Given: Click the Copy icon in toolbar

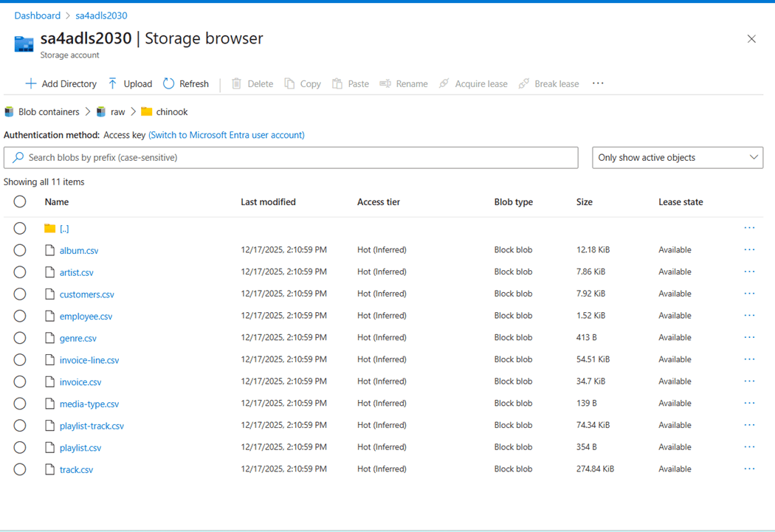Looking at the screenshot, I should pos(290,84).
